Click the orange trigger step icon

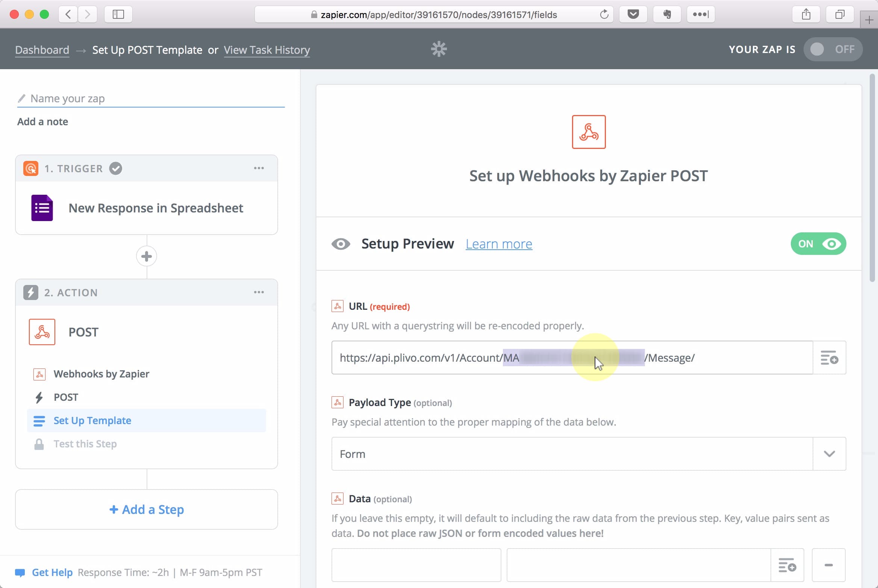(31, 168)
